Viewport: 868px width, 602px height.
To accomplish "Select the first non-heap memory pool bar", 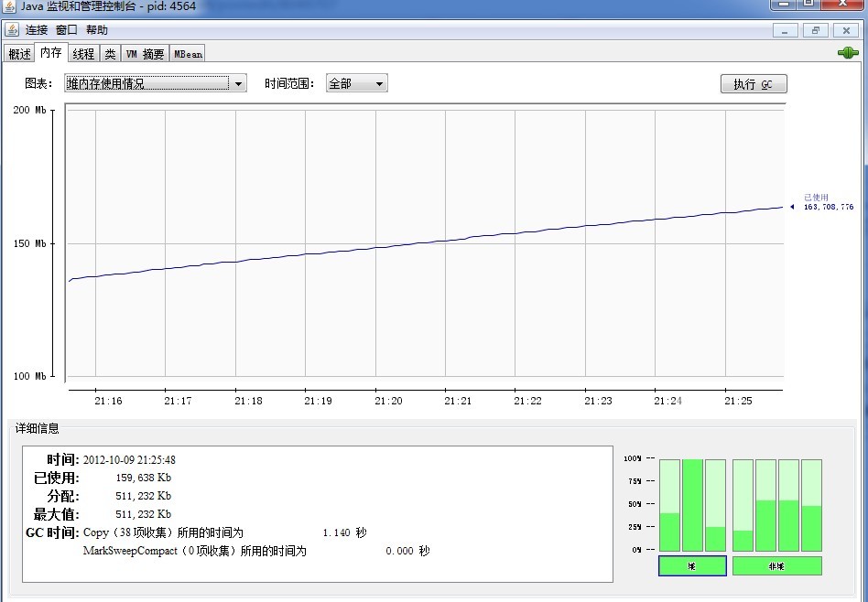I will tap(743, 504).
